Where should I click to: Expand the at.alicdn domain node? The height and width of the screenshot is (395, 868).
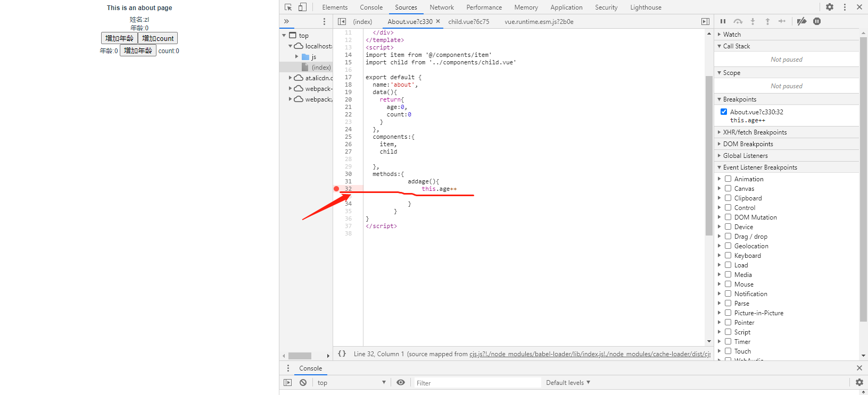point(290,78)
